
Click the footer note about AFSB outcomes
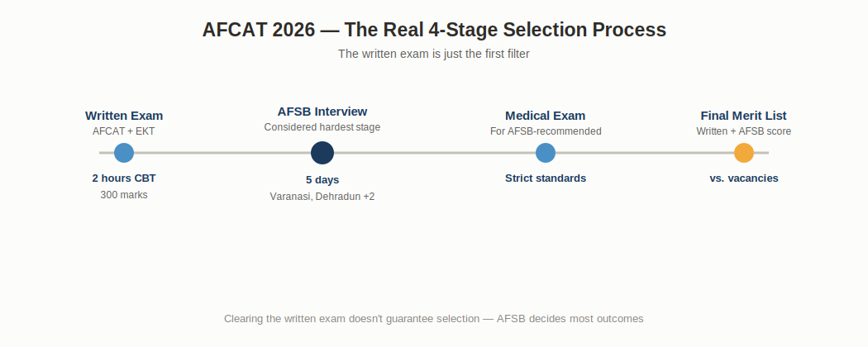click(x=434, y=319)
